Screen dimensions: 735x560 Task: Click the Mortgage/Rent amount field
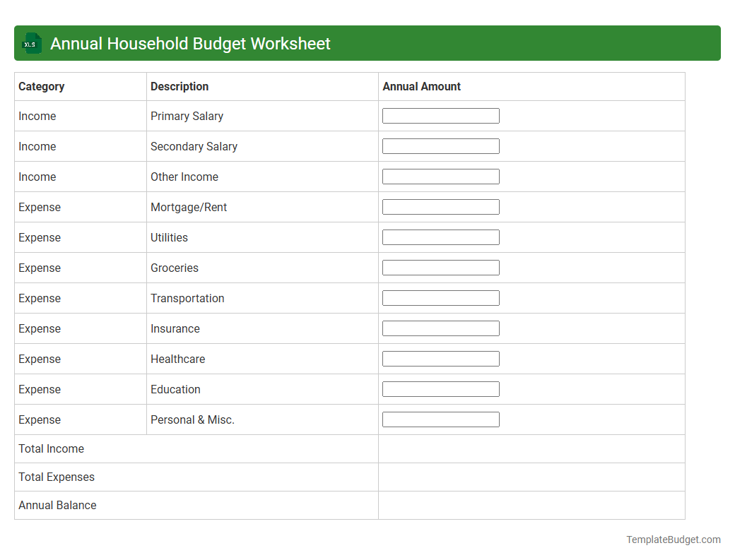click(x=440, y=206)
